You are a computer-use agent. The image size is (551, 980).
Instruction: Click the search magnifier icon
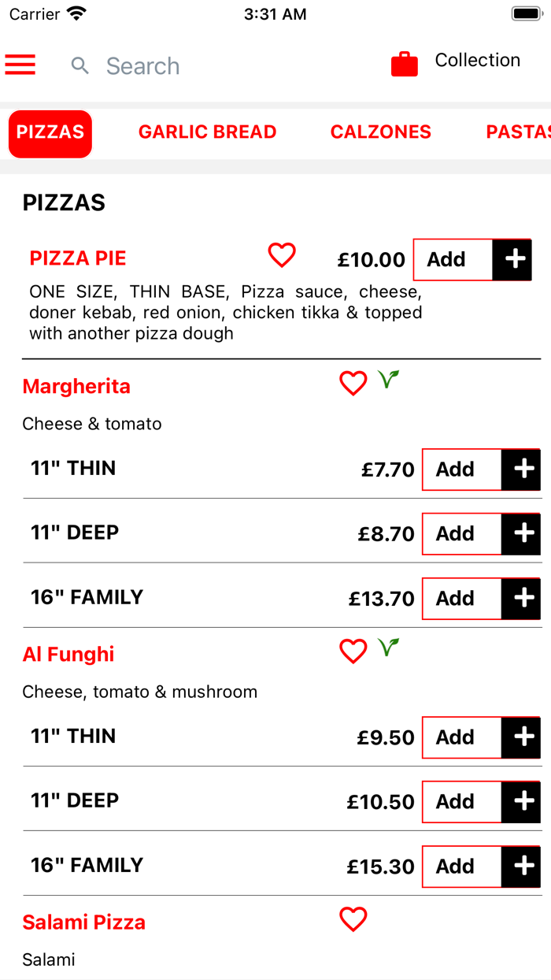80,66
